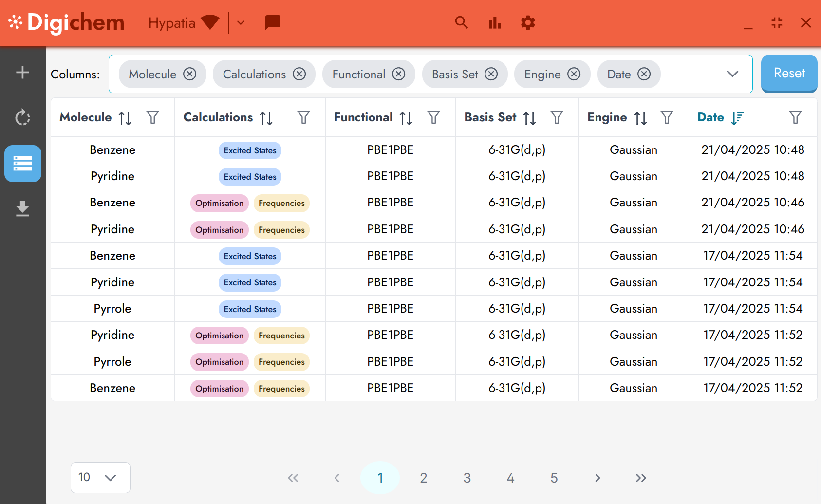Open the rows per page dropdown

point(100,478)
